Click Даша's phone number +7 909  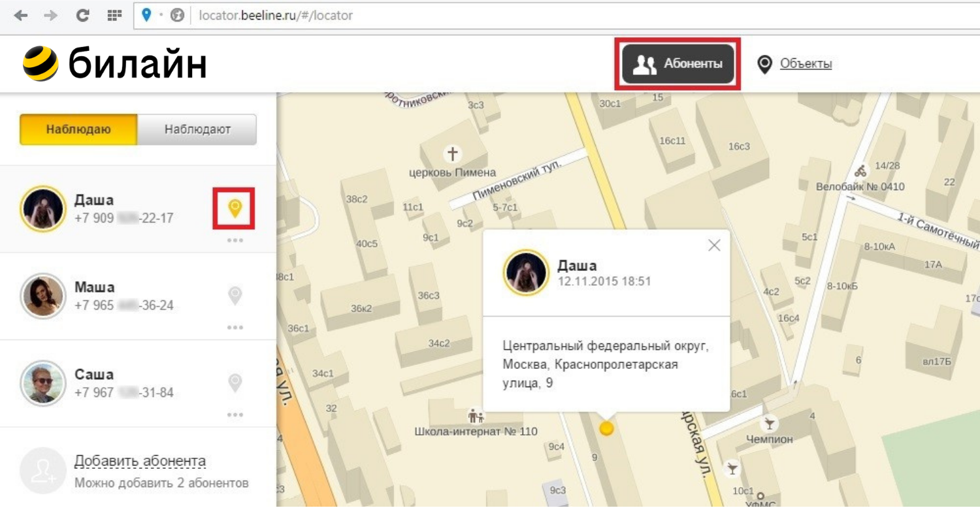pos(123,218)
